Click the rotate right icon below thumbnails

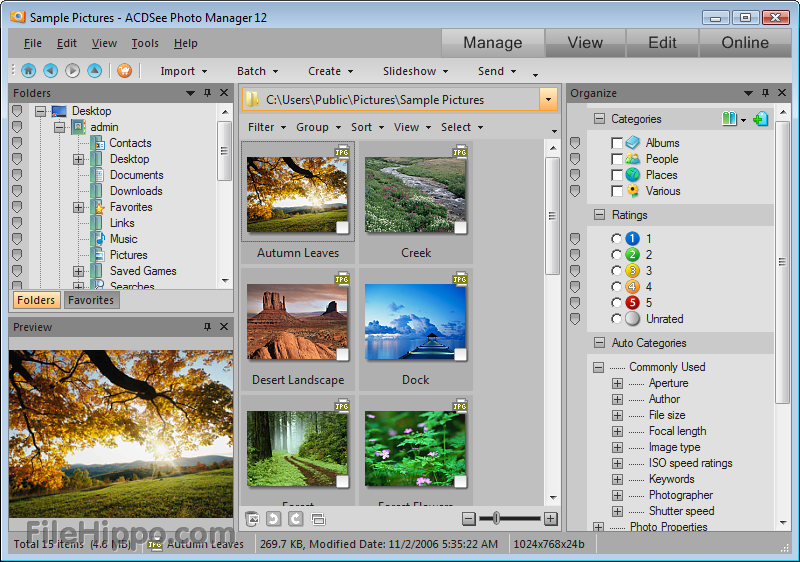295,519
